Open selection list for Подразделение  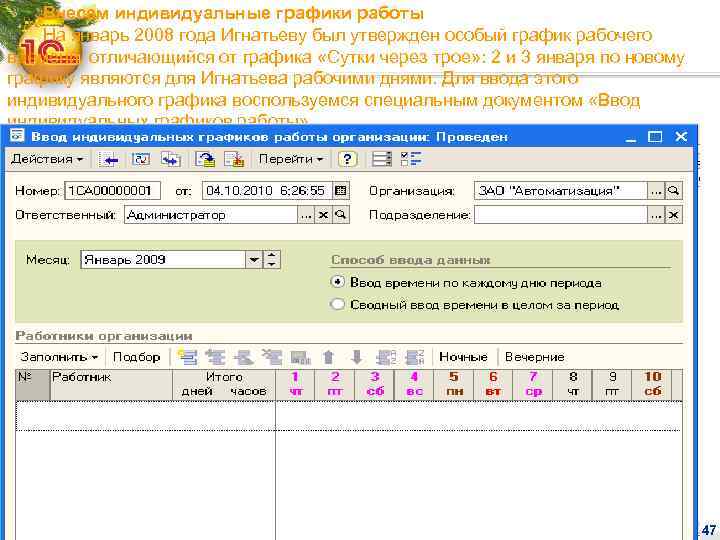coord(656,215)
